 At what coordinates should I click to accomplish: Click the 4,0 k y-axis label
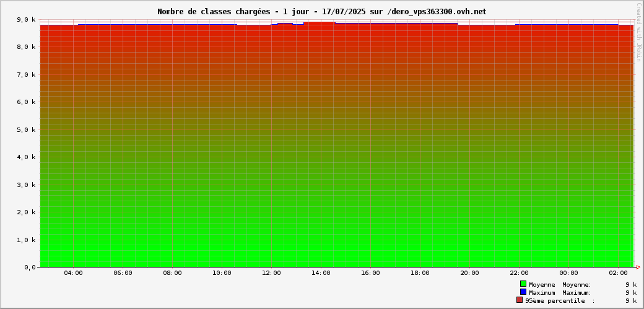[x=26, y=157]
